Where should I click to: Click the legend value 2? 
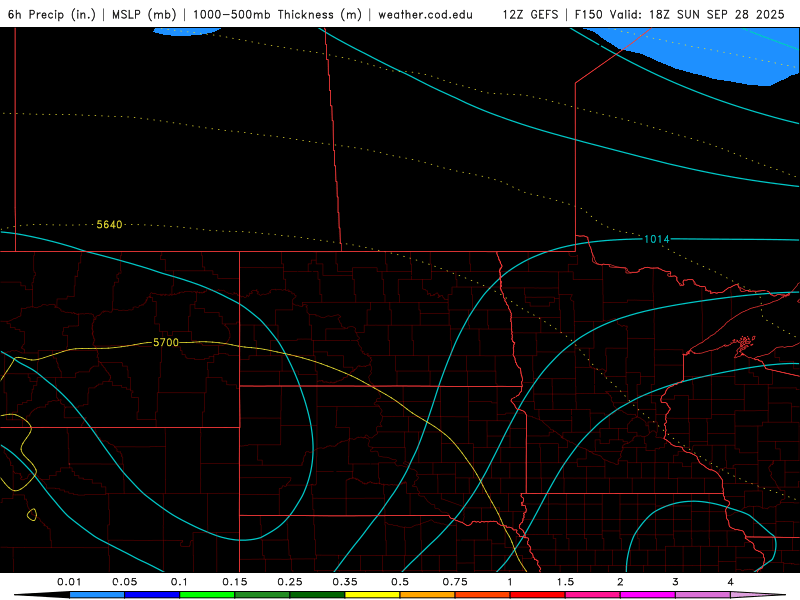coord(620,582)
